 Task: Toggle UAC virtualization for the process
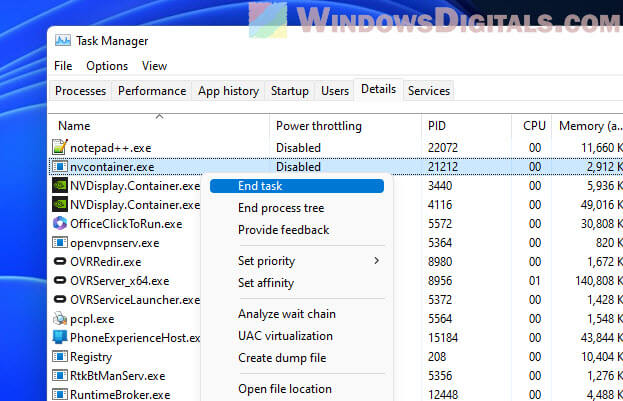coord(285,336)
